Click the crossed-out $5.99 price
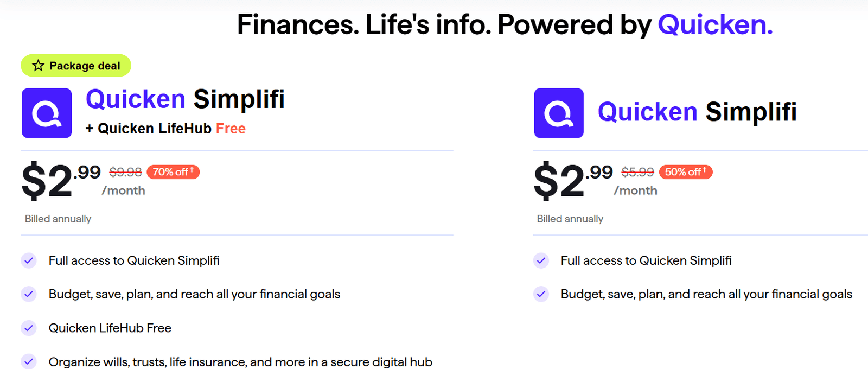 (637, 173)
